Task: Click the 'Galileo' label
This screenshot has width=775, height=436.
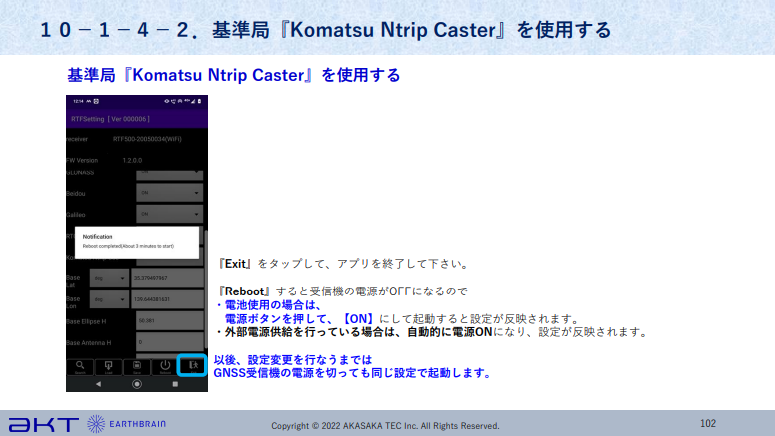Action: (76, 215)
